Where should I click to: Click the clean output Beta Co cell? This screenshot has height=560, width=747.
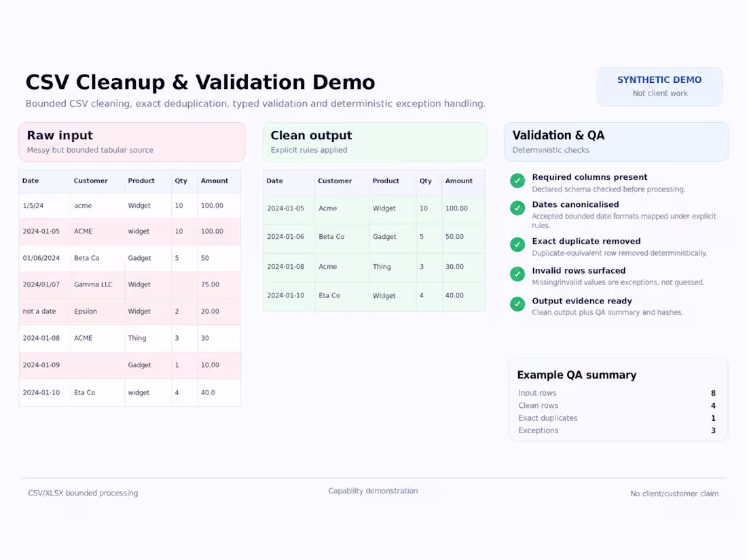pos(331,237)
